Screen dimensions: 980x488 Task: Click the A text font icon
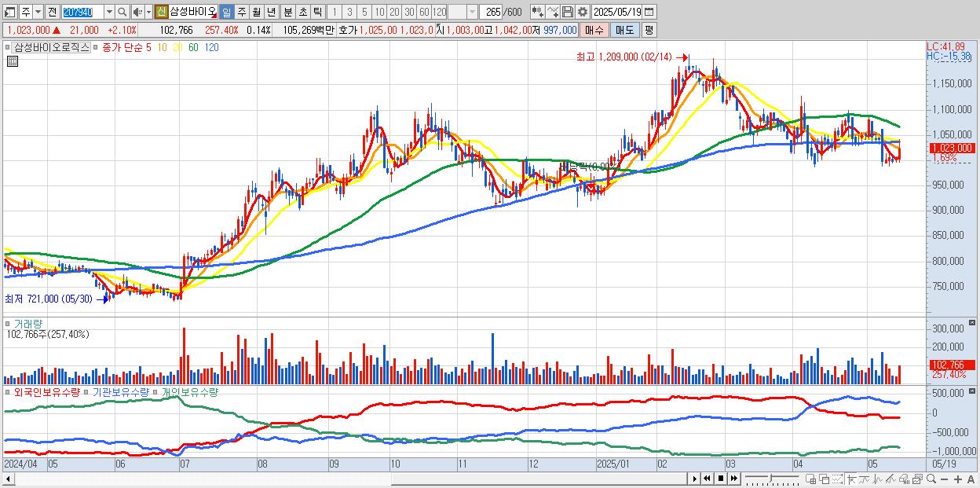tap(971, 479)
